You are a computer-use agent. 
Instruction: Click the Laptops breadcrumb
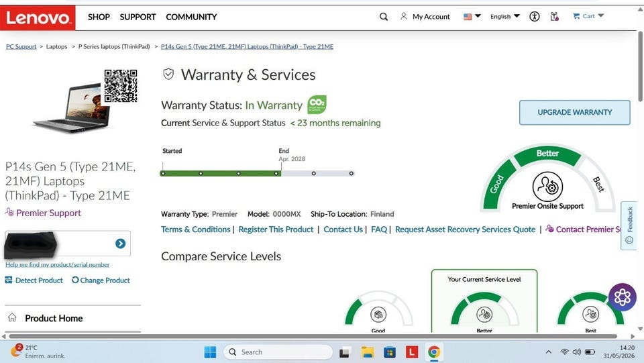point(56,46)
